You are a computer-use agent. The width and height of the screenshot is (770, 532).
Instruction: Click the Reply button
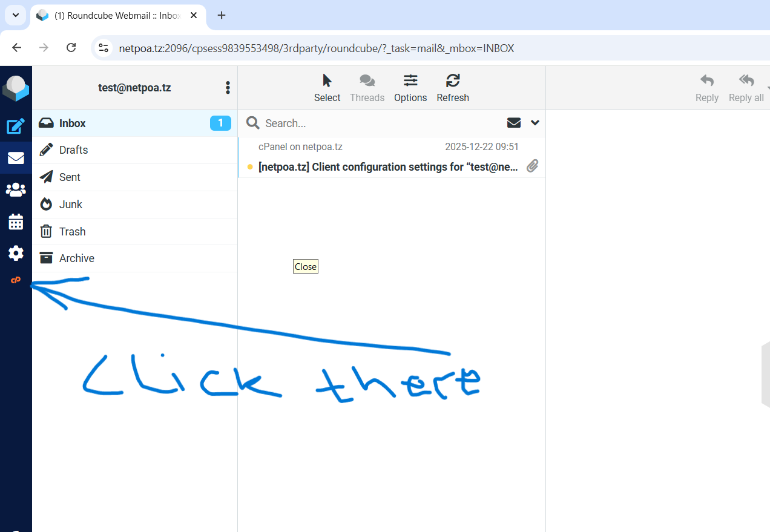tap(706, 88)
